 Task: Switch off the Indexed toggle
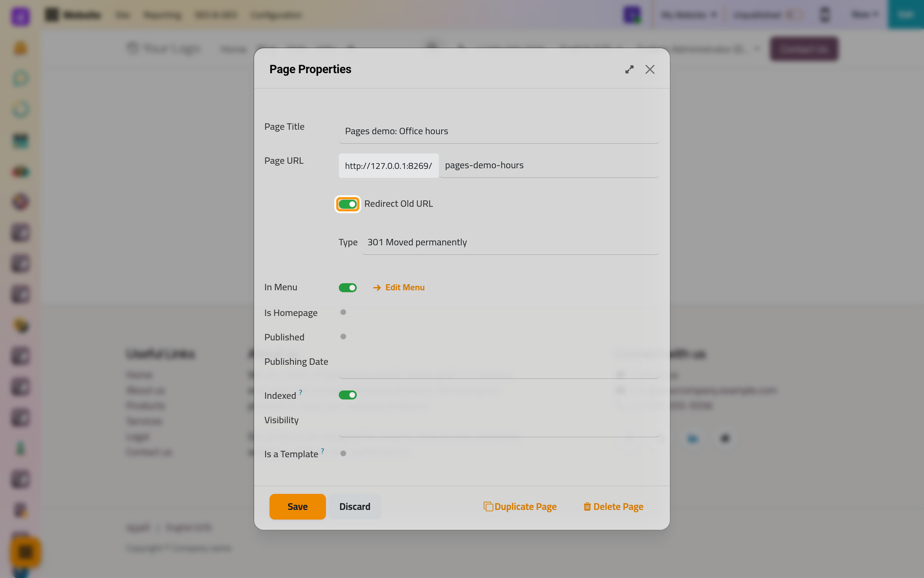[x=347, y=395]
